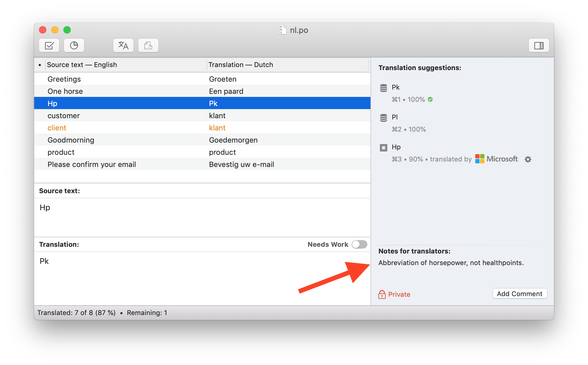Click the database icon next to Pk suggestion
This screenshot has height=365, width=588.
coord(384,88)
